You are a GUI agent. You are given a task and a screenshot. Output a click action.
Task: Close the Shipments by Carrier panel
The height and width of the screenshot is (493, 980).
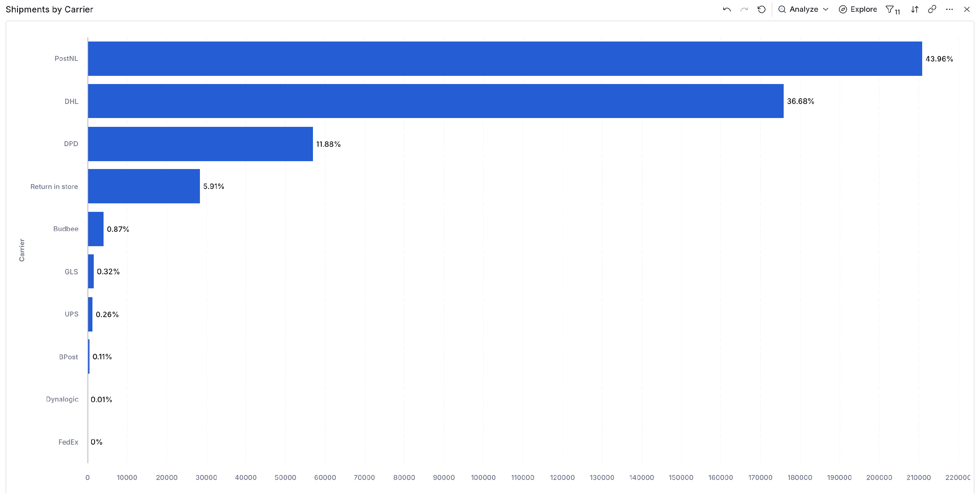(967, 9)
